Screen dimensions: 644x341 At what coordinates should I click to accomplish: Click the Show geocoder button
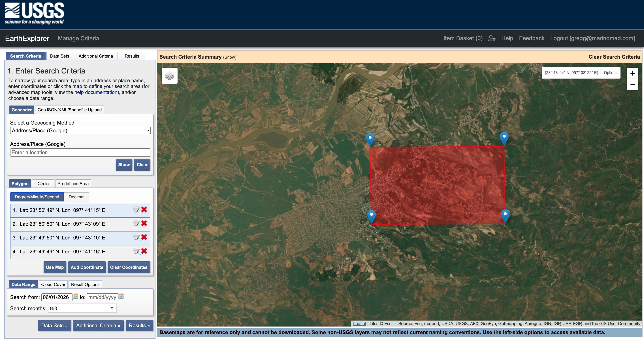124,165
